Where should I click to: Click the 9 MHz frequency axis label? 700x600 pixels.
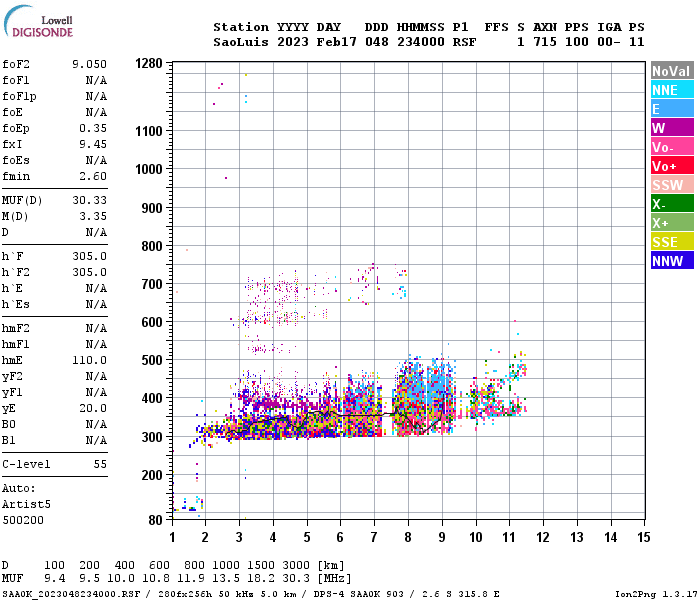point(442,537)
